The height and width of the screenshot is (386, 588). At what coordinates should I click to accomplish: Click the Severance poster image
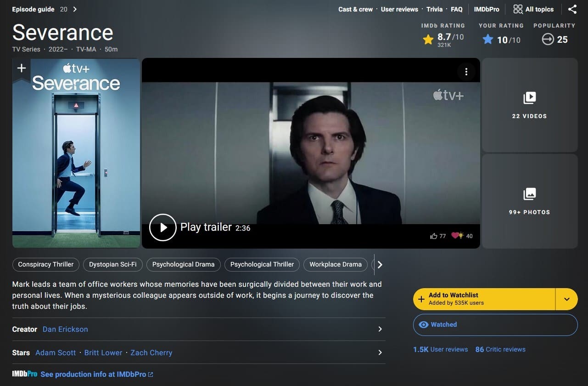[76, 153]
